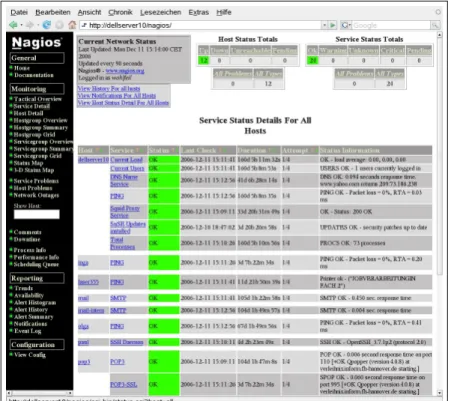
Task: Reload the page with the refresh icon
Action: [47, 25]
